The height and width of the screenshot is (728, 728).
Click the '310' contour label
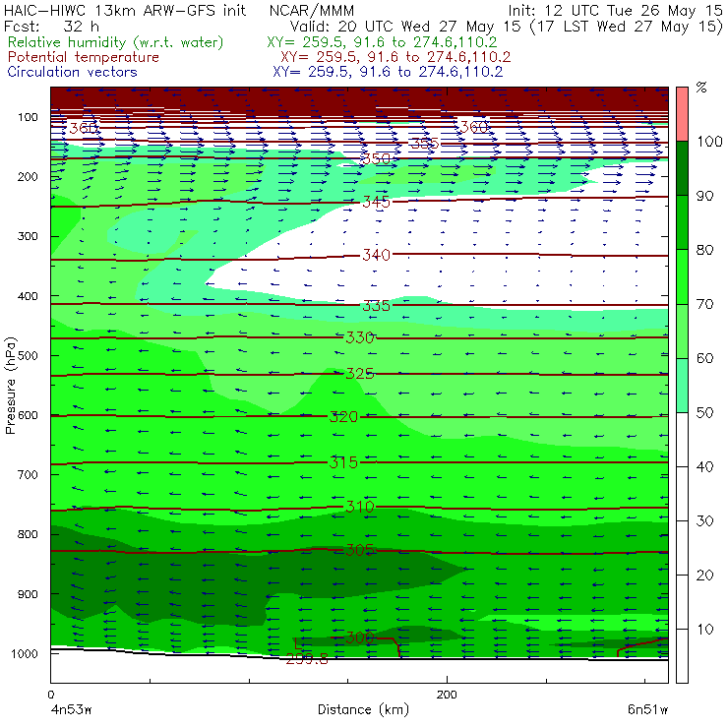[360, 507]
